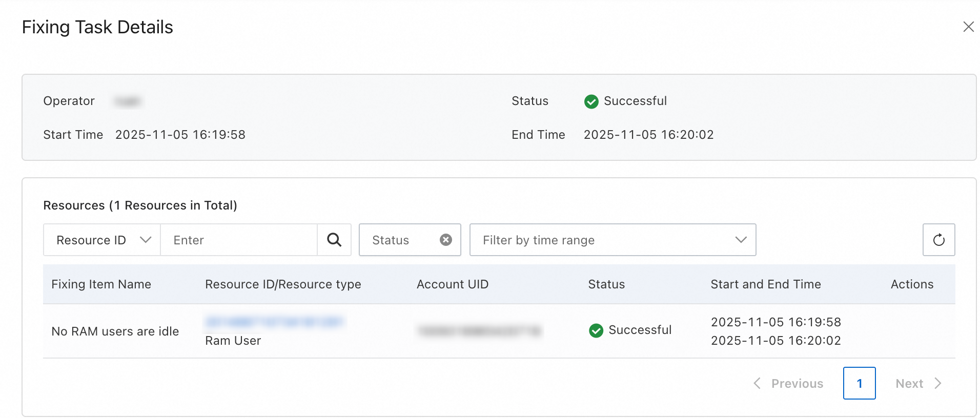Click the Next pagination button
The height and width of the screenshot is (418, 980).
pyautogui.click(x=909, y=383)
